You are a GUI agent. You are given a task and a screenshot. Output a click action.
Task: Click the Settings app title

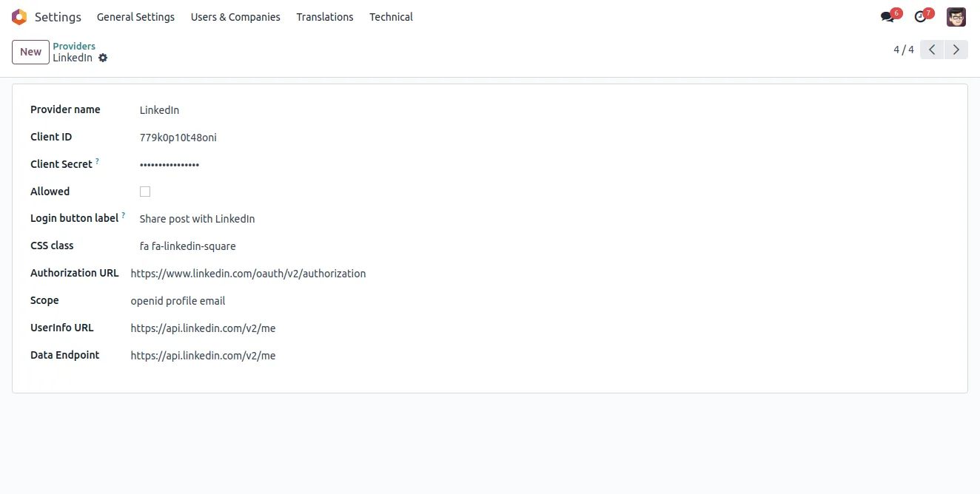[58, 17]
